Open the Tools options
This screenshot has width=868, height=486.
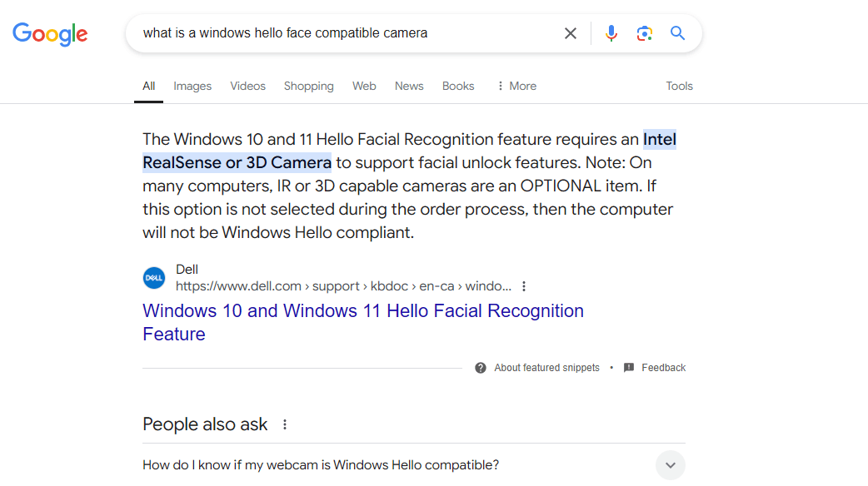(679, 86)
